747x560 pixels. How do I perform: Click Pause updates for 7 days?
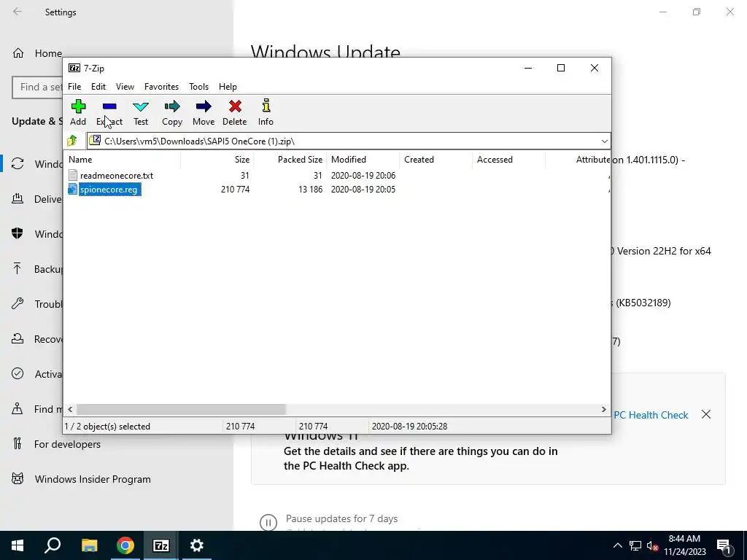341,518
